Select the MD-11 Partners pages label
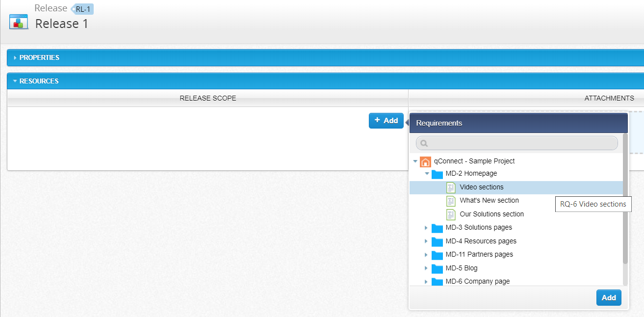 [x=479, y=254]
